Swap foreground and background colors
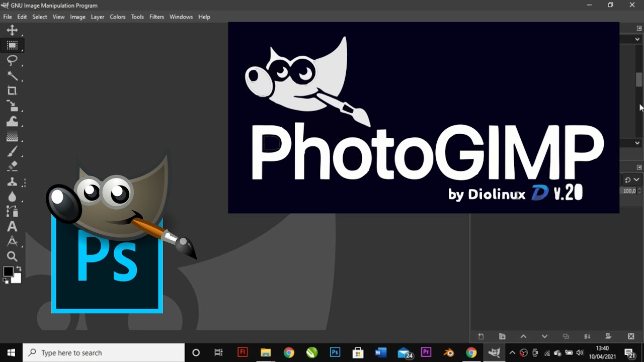644x362 pixels. pos(19,269)
